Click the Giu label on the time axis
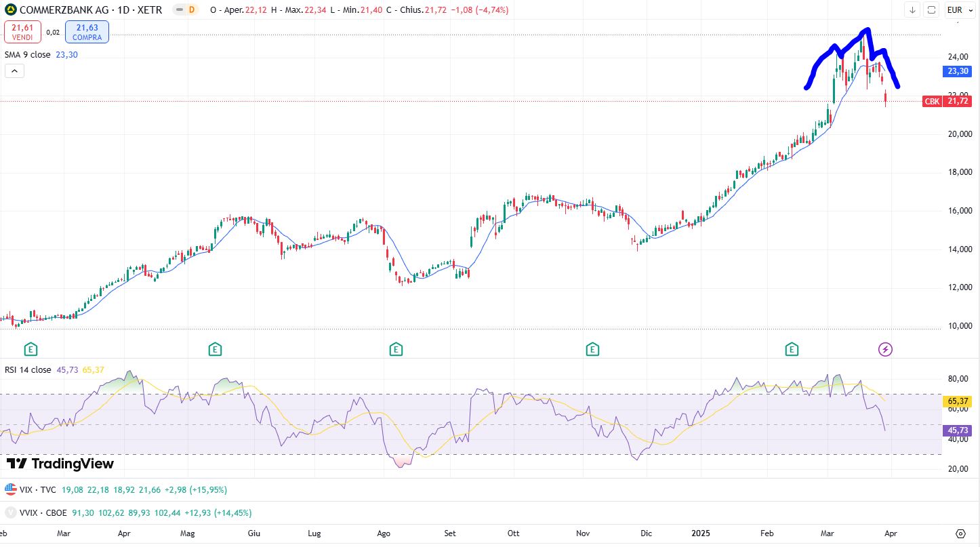Viewport: 980px width, 547px height. 254,533
